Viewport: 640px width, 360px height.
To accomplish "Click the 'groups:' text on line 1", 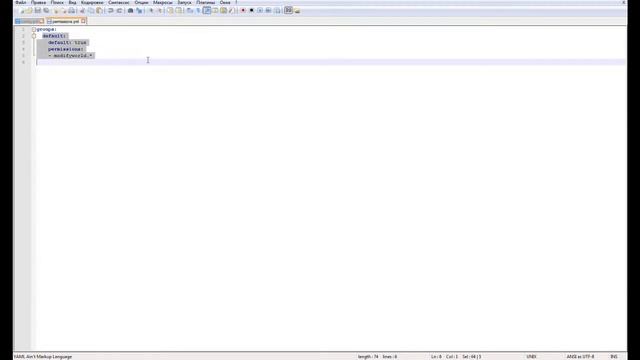I will point(47,29).
